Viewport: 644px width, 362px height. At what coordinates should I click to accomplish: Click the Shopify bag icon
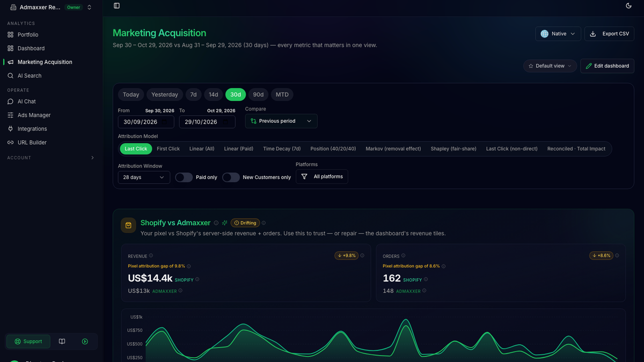128,225
